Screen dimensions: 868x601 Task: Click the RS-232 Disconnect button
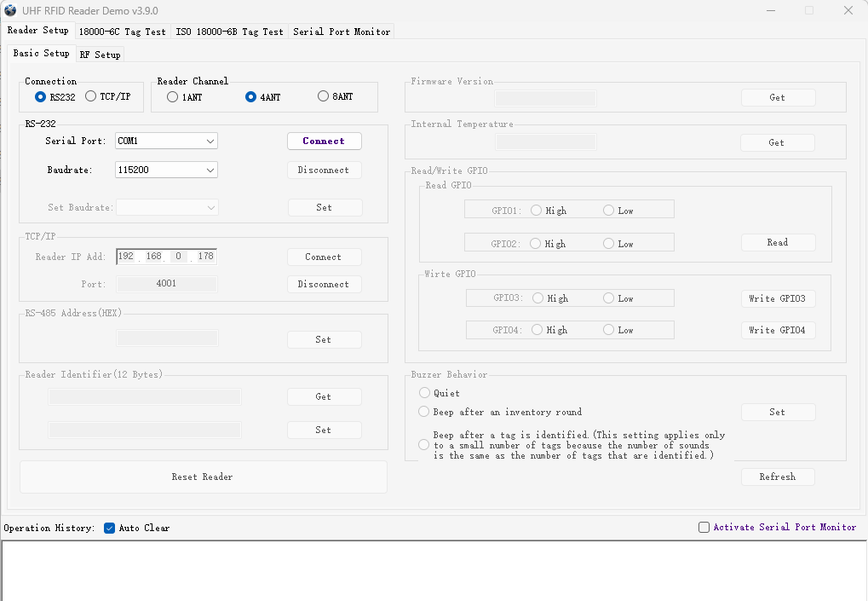pyautogui.click(x=325, y=170)
